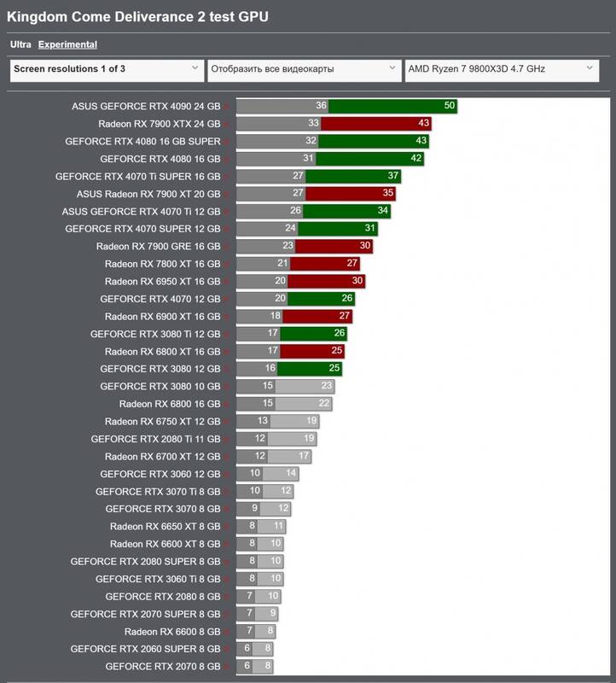The image size is (616, 683).
Task: Click the Radeon RX 6650 XT 8 GB label
Action: click(x=165, y=527)
